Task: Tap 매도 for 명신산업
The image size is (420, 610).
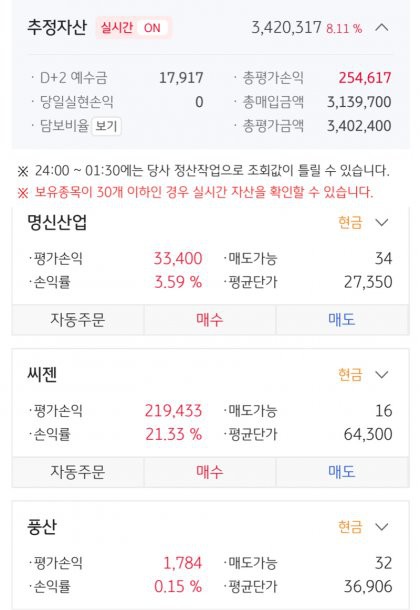Action: click(342, 320)
